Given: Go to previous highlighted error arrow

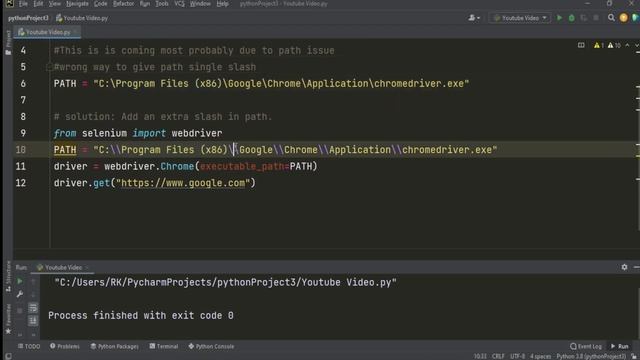Looking at the screenshot, I should pos(627,45).
